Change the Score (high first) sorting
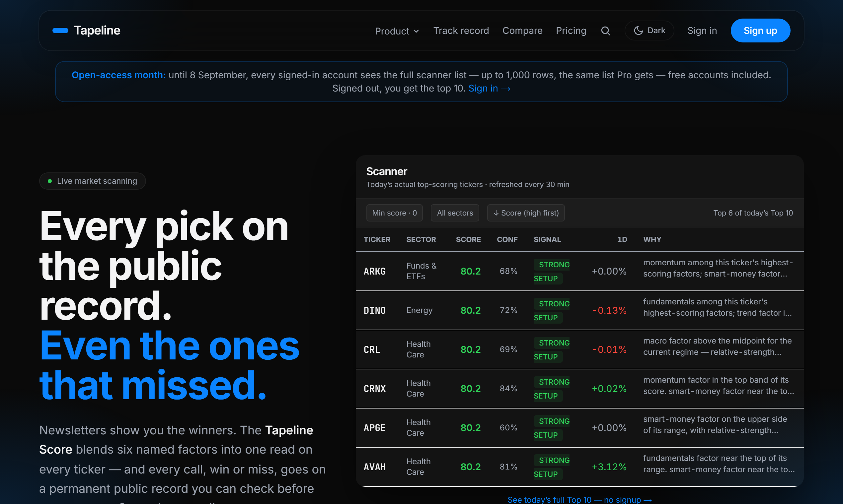This screenshot has width=843, height=504. coord(526,213)
